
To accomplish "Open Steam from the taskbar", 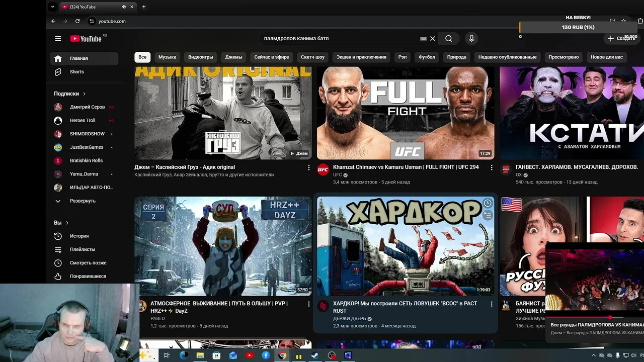I will [315, 355].
